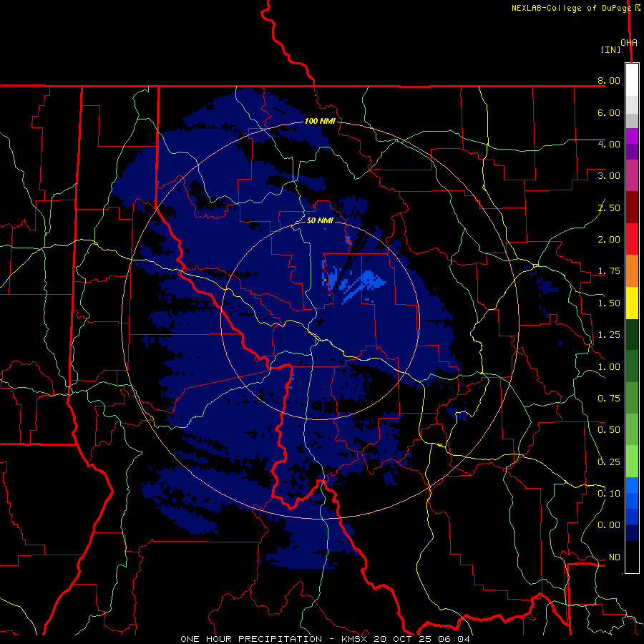Pick the magenta legend swatch
Image resolution: width=644 pixels, height=644 pixels.
(632, 136)
